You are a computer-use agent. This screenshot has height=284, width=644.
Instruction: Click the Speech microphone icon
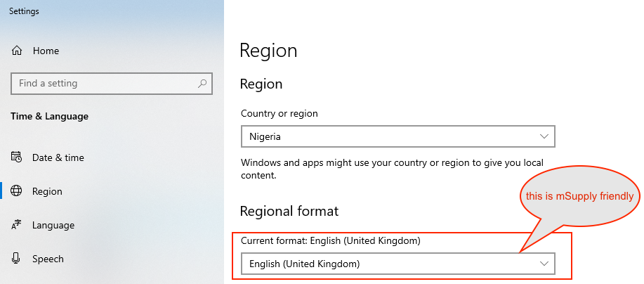17,259
